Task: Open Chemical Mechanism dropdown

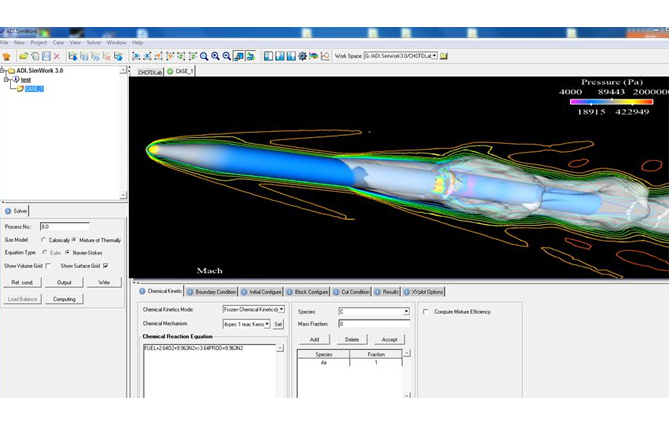Action: click(267, 324)
